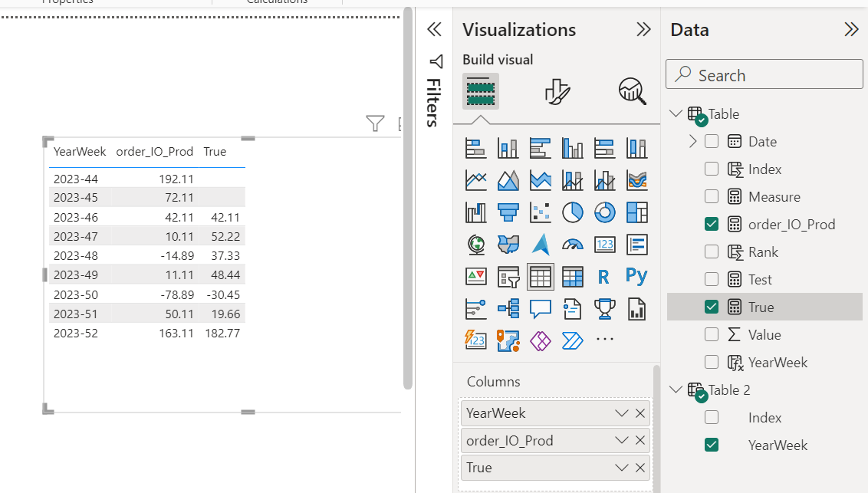Image resolution: width=868 pixels, height=493 pixels.
Task: Select the ribbon chart visual
Action: pos(636,180)
